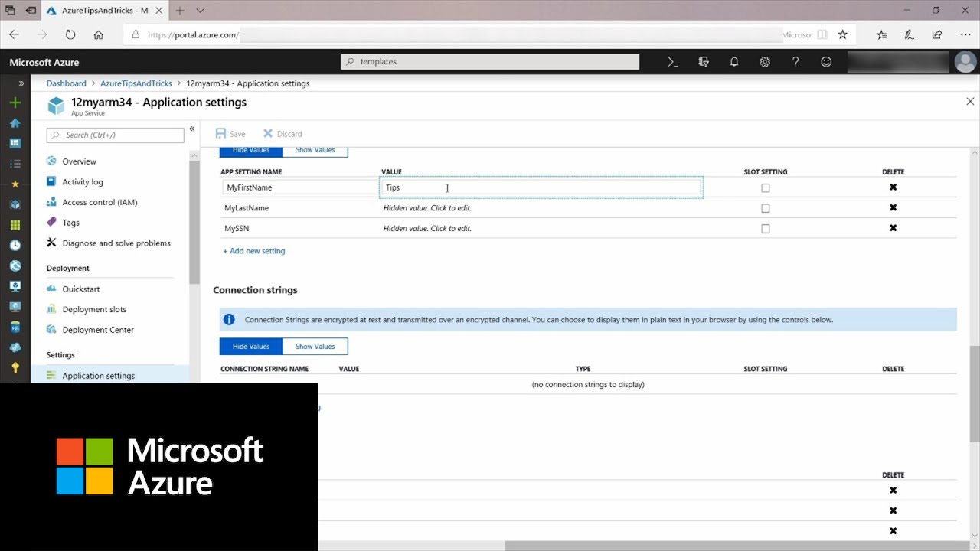Send feedback with the smiley icon
980x551 pixels.
click(x=826, y=62)
